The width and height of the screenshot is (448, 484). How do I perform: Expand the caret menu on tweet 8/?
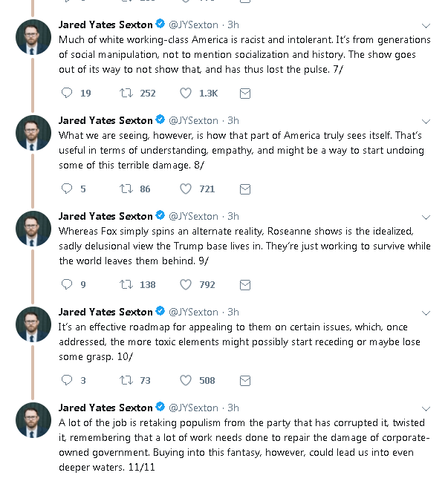click(x=426, y=121)
